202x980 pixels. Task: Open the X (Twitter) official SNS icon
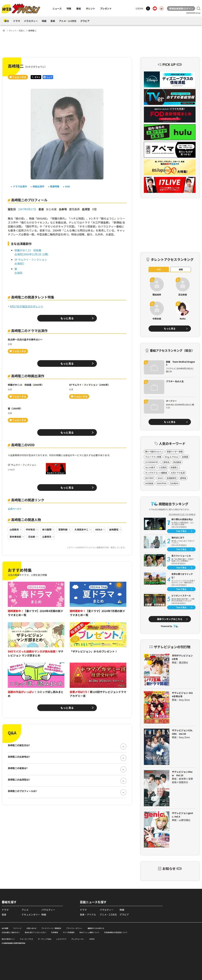pos(148,8)
